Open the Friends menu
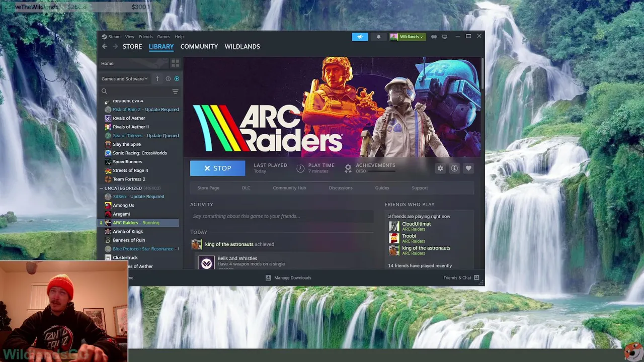 click(x=145, y=37)
